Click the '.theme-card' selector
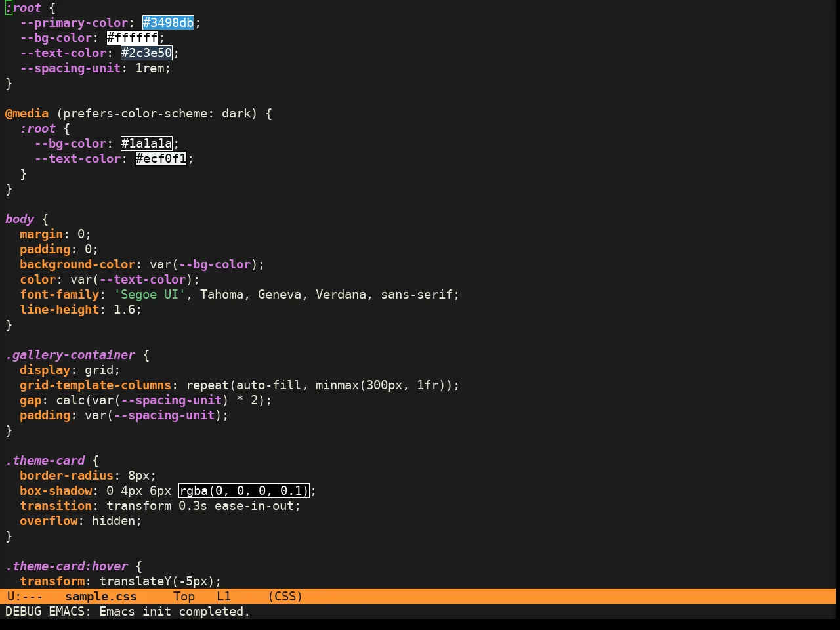This screenshot has width=840, height=630. click(45, 461)
